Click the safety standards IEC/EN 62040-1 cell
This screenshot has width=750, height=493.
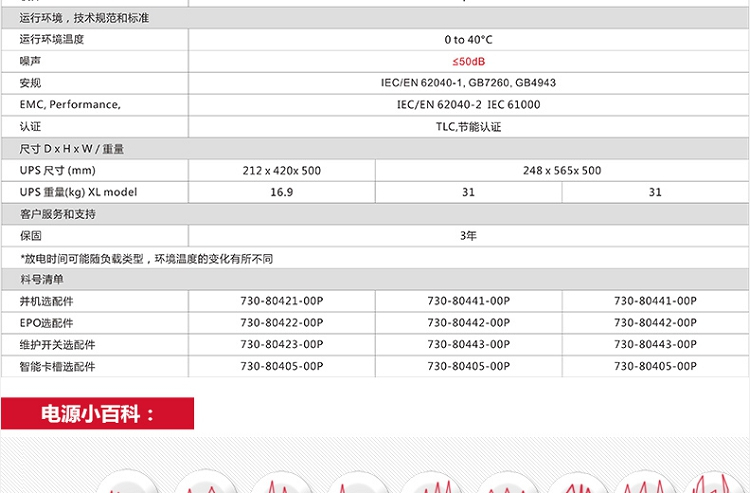[468, 83]
